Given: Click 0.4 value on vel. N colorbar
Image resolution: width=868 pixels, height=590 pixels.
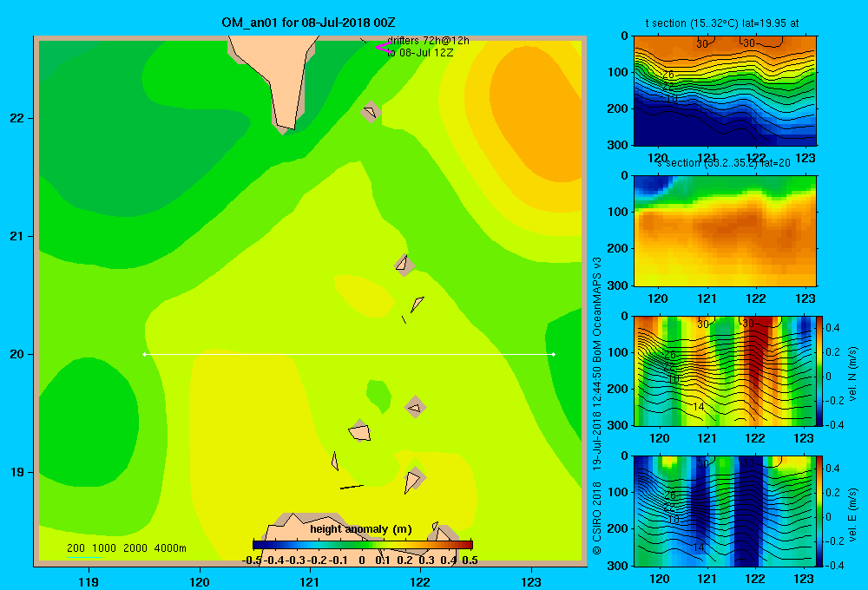Looking at the screenshot, I should click(x=832, y=328).
